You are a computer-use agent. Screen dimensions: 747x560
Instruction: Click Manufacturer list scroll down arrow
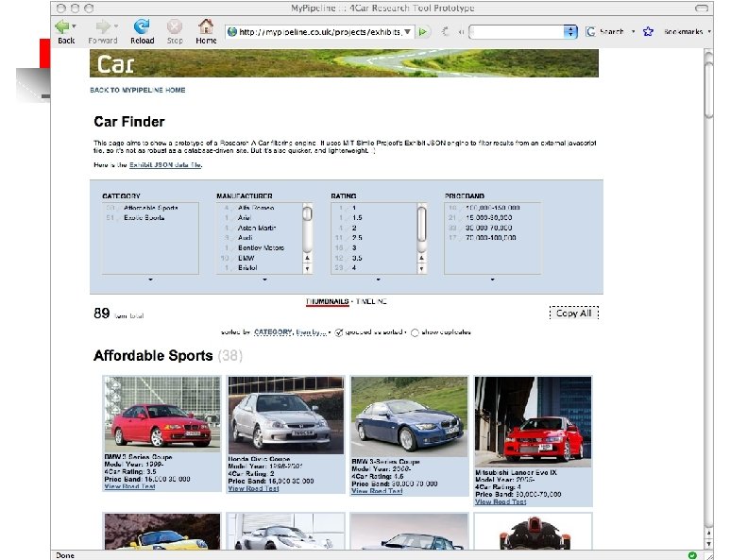(307, 268)
